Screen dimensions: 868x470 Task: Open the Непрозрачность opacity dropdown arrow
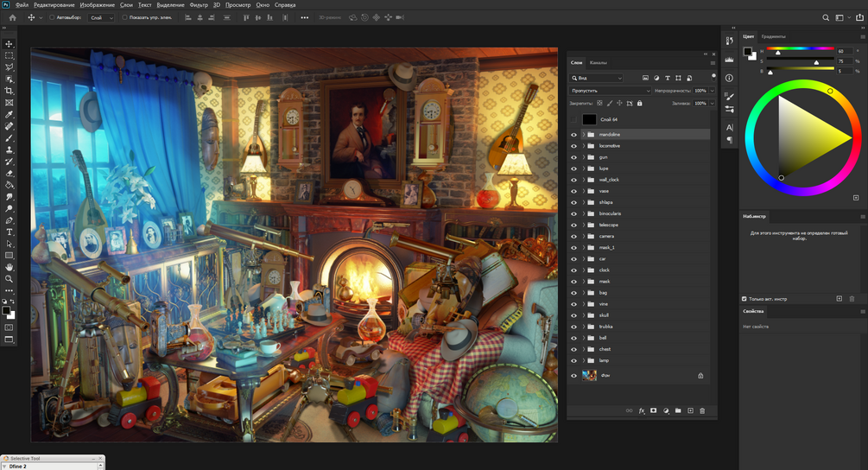[x=712, y=90]
